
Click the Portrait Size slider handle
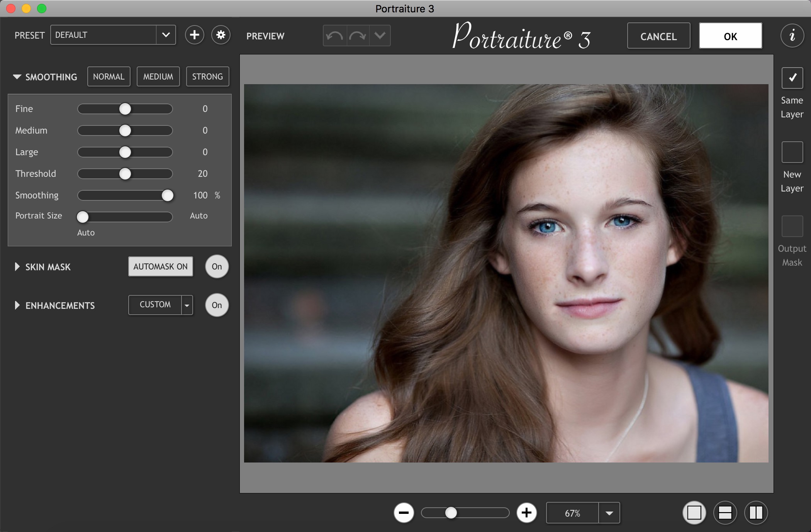point(83,217)
